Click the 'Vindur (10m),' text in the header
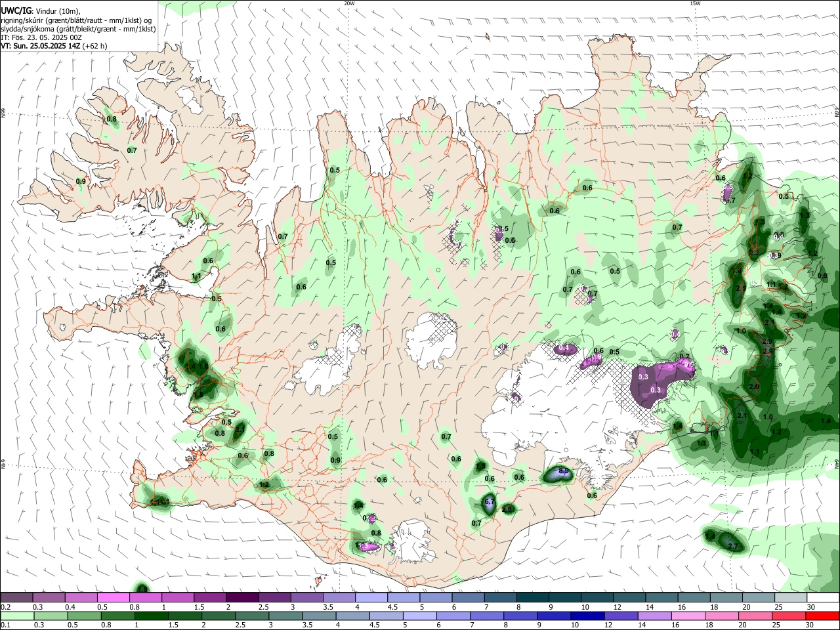Screen dimensions: 840x630 tap(58, 11)
